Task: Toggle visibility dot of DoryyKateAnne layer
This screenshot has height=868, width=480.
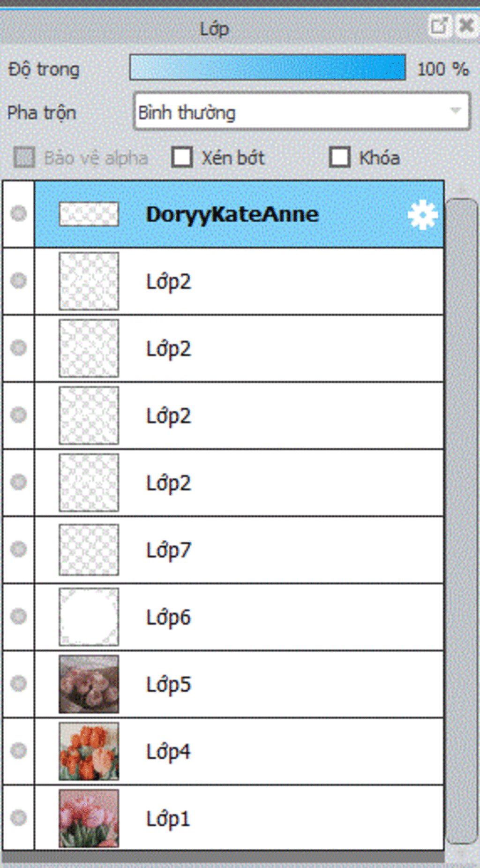Action: [19, 214]
